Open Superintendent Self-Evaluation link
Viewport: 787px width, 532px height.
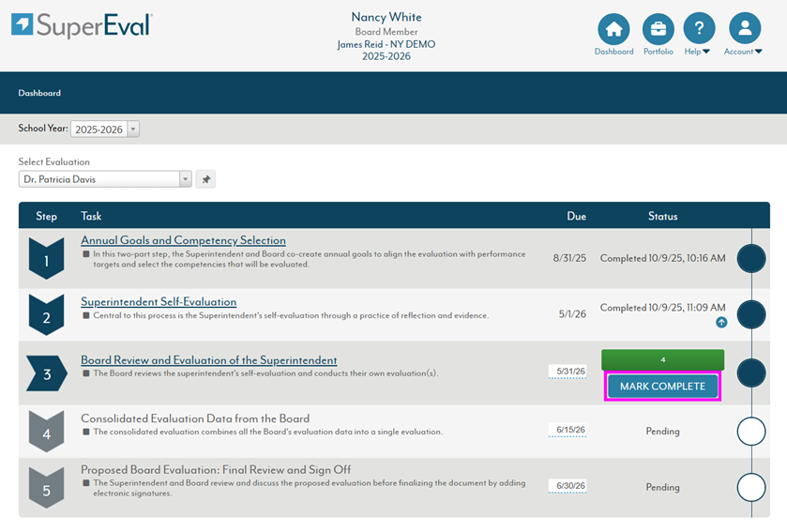pyautogui.click(x=159, y=302)
